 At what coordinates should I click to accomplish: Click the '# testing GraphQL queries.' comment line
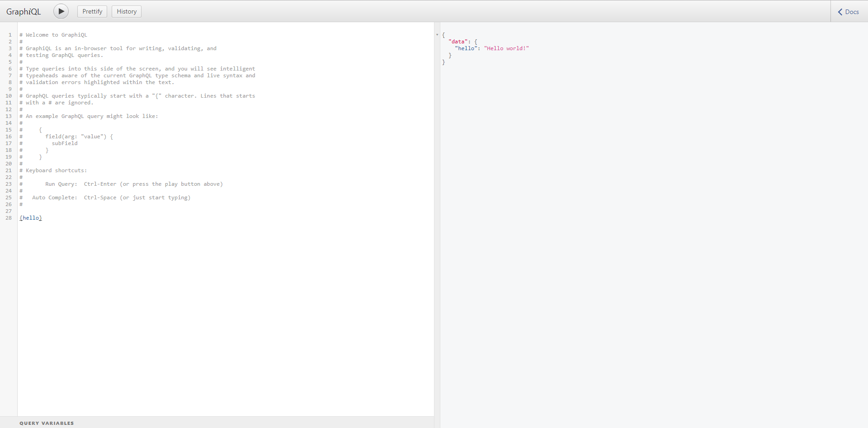click(x=61, y=55)
